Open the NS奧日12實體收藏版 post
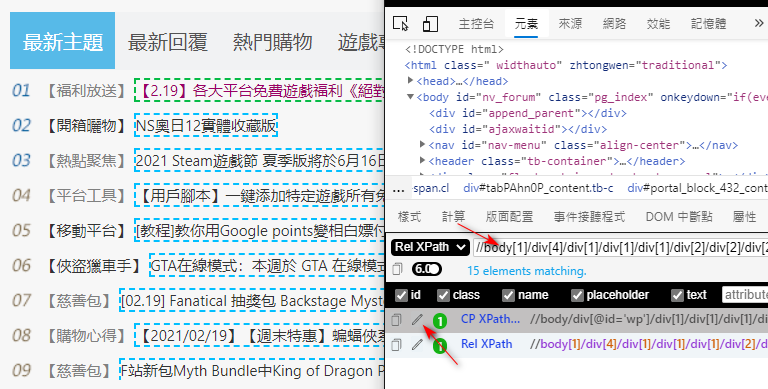Image resolution: width=768 pixels, height=389 pixels. [206, 126]
